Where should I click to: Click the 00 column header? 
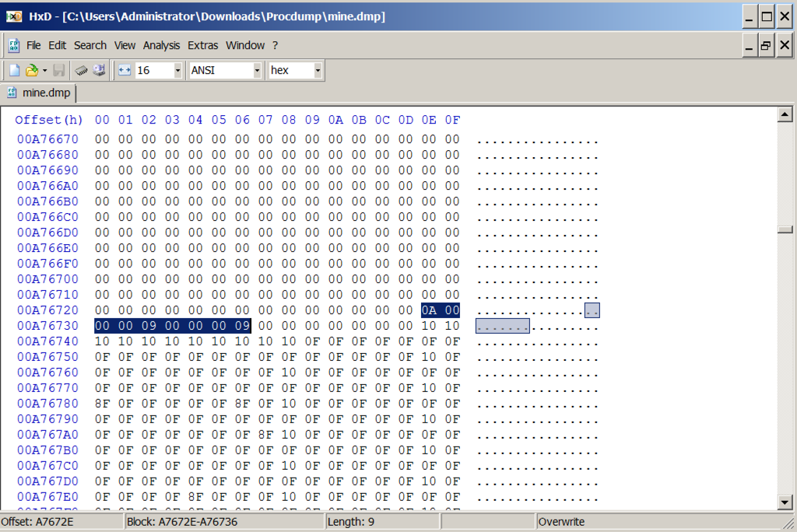[102, 120]
